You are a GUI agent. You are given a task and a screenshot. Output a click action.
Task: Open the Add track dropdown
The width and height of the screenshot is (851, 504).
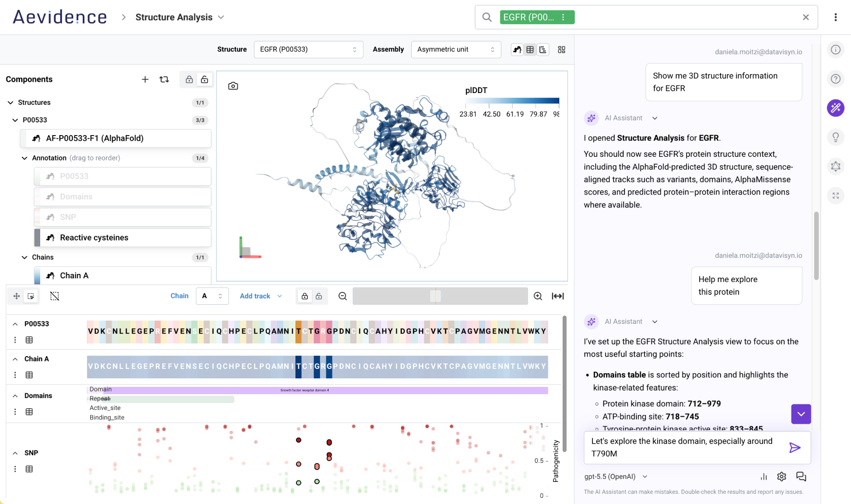click(261, 296)
